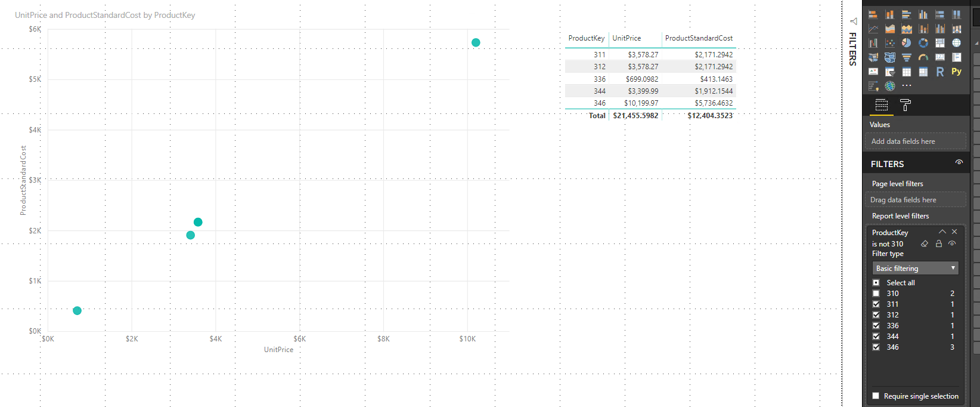Image resolution: width=980 pixels, height=407 pixels.
Task: Select the clustered bar chart visual
Action: click(x=907, y=14)
